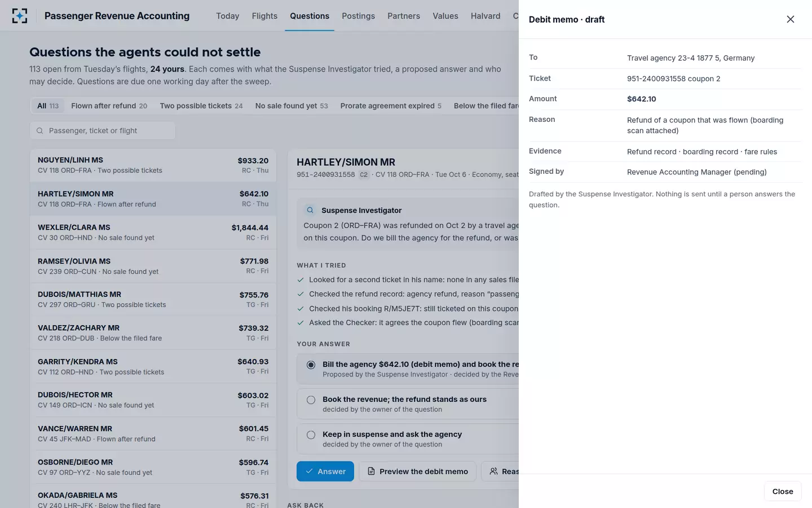Screen dimensions: 812x508
Task: Open the Today tab
Action: click(228, 16)
